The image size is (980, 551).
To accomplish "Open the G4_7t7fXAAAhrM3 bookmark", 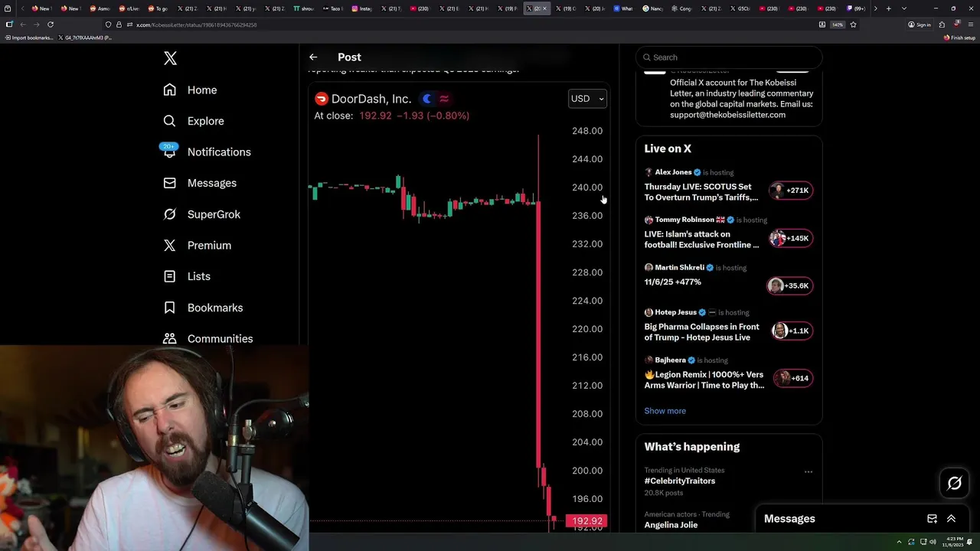I will point(85,37).
